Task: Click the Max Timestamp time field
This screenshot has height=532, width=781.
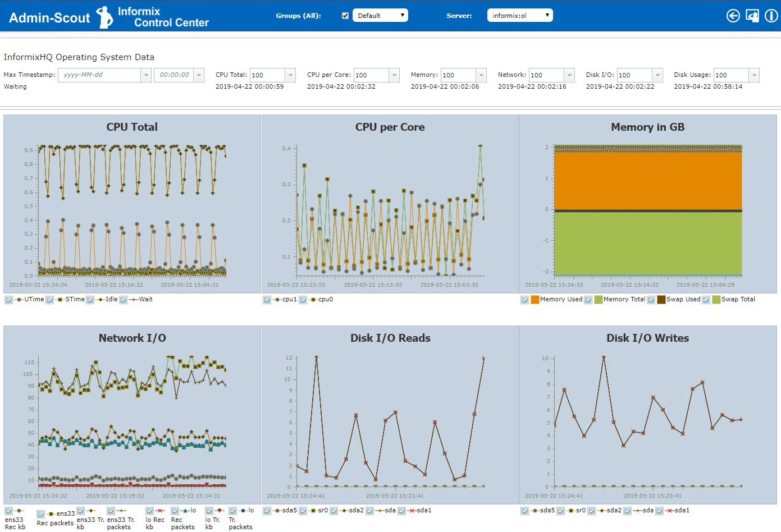Action: [x=174, y=75]
